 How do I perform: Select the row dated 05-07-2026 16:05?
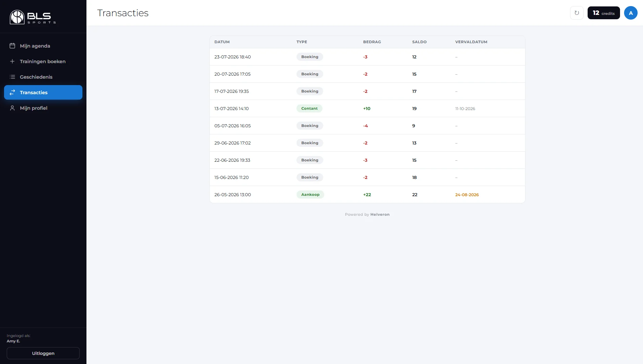[367, 126]
